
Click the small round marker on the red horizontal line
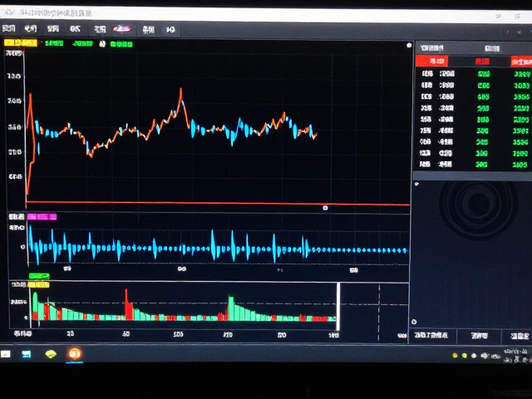click(x=325, y=208)
